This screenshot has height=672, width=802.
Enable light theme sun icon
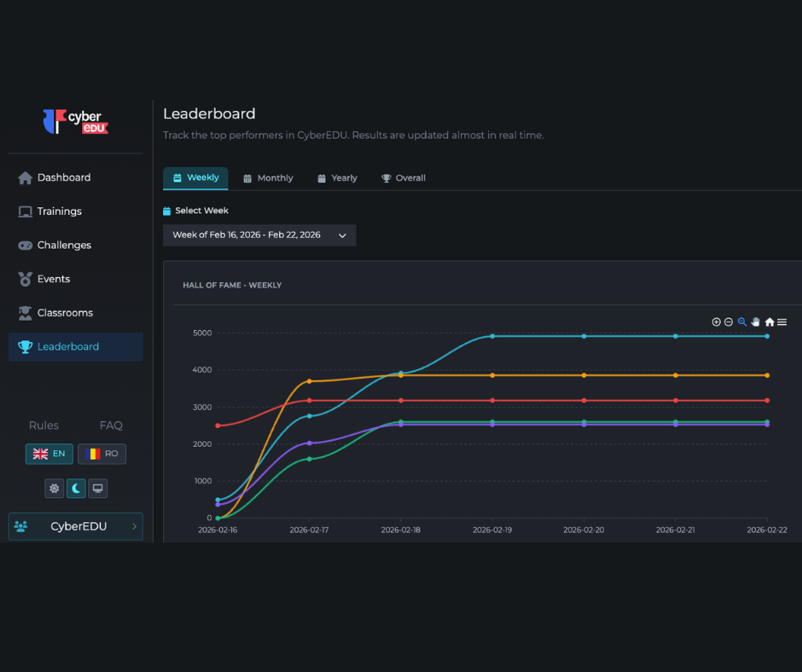[x=55, y=489]
